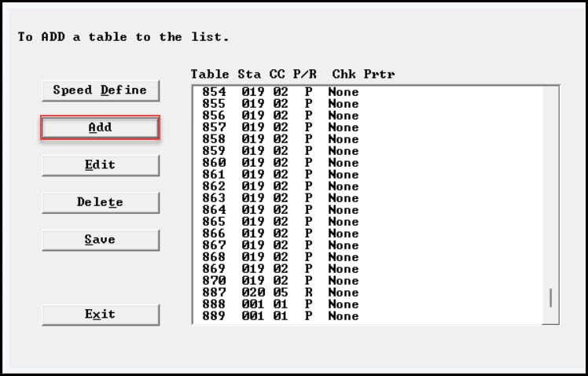Save the table list
Viewport: 588px width, 376px height.
100,240
